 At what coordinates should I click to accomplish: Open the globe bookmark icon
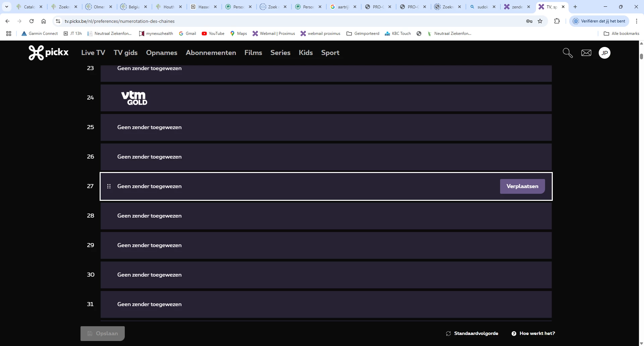click(x=419, y=34)
